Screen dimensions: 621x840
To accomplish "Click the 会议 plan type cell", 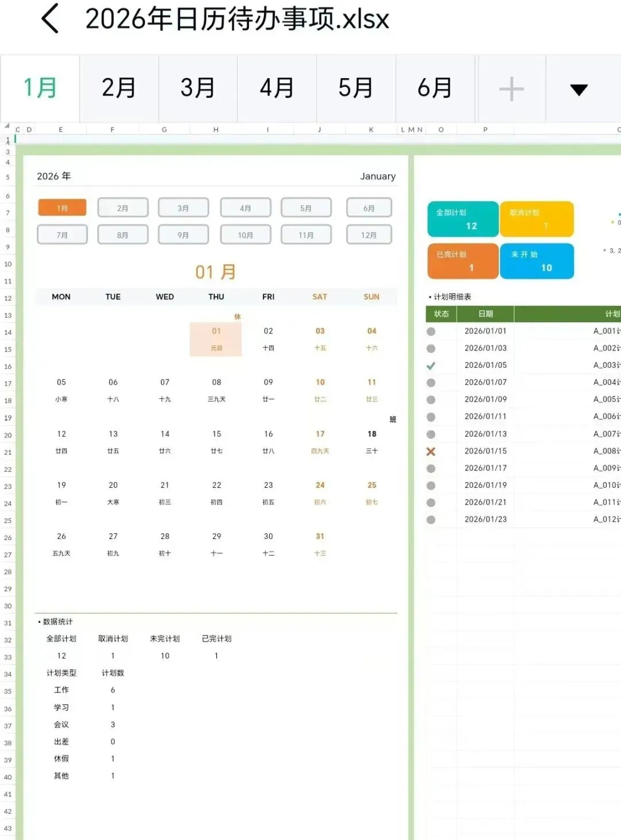I will [62, 725].
